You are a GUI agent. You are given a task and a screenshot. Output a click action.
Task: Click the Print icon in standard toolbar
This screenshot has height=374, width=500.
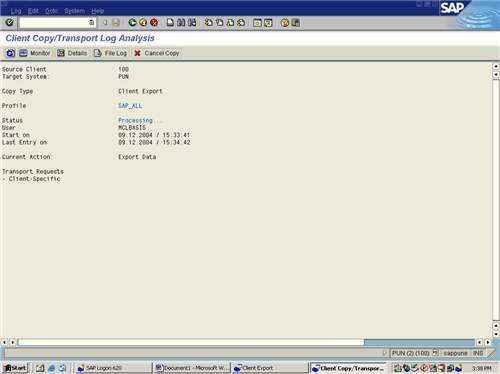click(x=170, y=22)
